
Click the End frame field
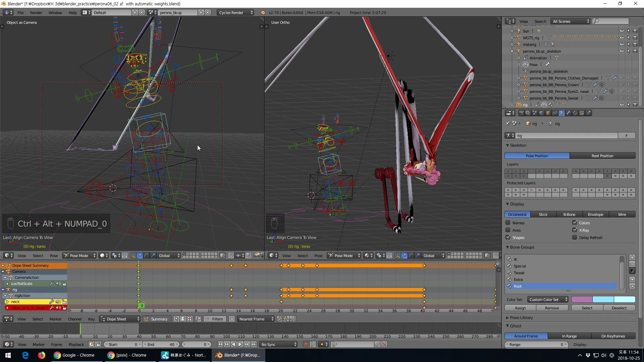(x=162, y=344)
